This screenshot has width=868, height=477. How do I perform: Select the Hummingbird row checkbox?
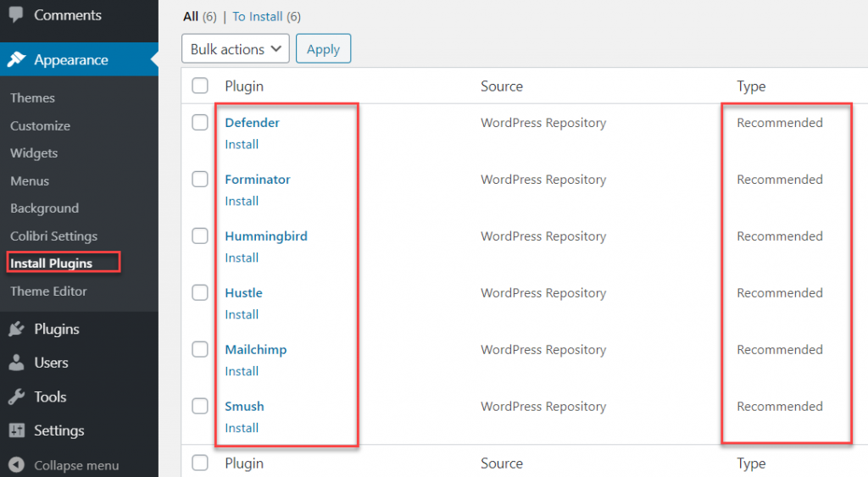point(200,236)
